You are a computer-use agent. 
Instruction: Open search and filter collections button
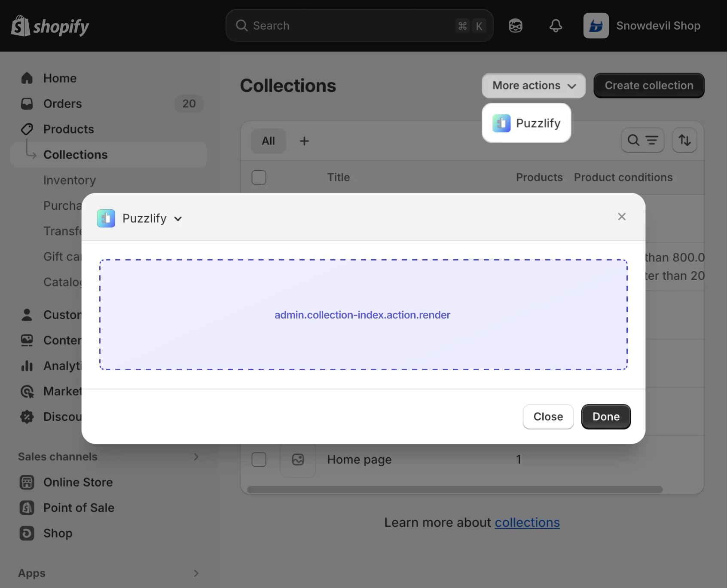(x=643, y=140)
